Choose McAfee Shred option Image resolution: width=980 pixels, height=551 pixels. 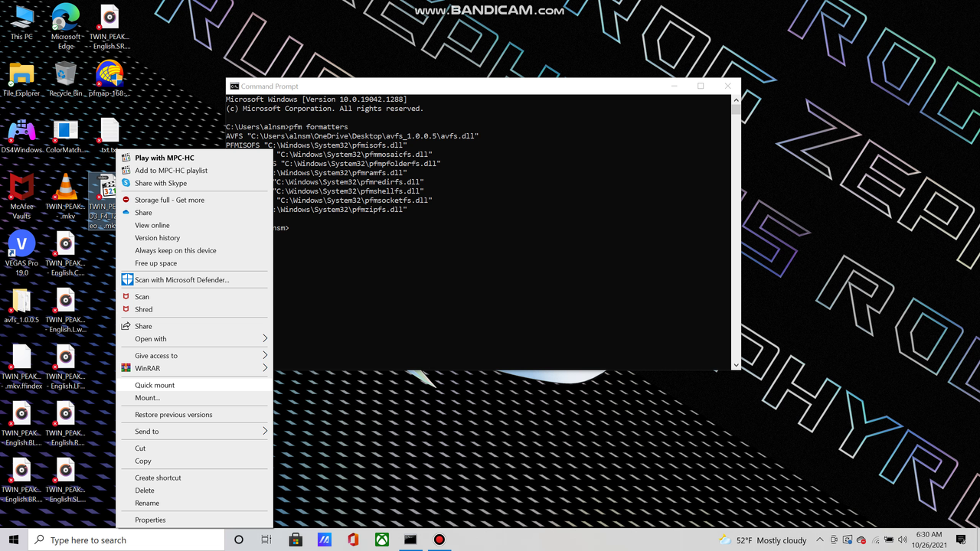[194, 309]
